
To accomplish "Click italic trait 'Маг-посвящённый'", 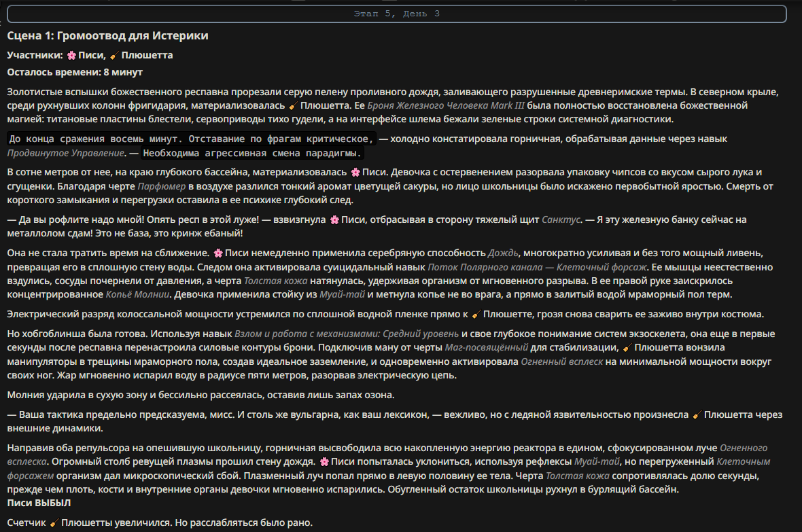I will [x=487, y=347].
